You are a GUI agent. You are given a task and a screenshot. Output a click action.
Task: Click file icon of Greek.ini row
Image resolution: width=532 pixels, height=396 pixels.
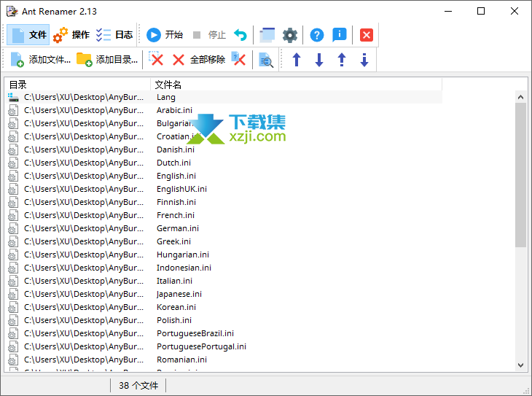(13, 241)
